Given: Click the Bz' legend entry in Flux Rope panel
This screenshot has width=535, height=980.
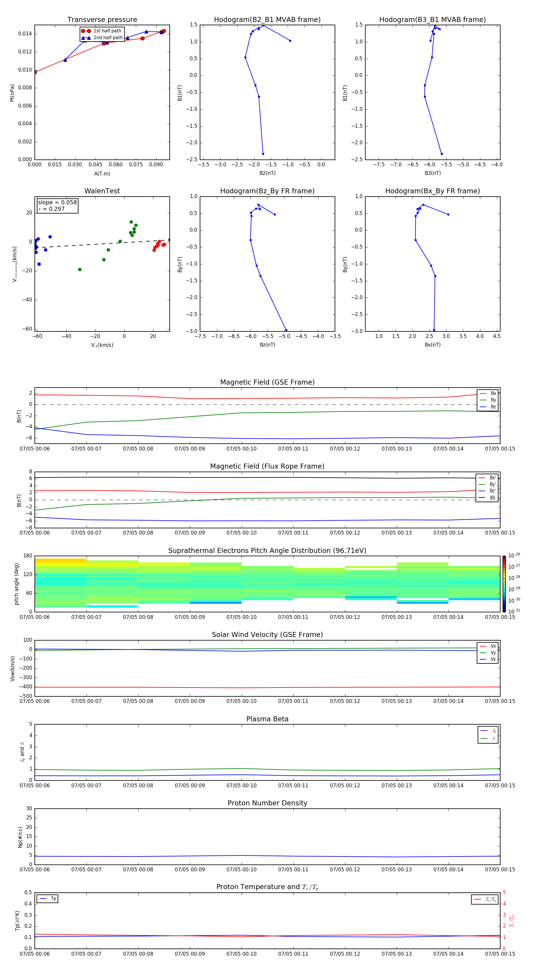Looking at the screenshot, I should point(487,491).
